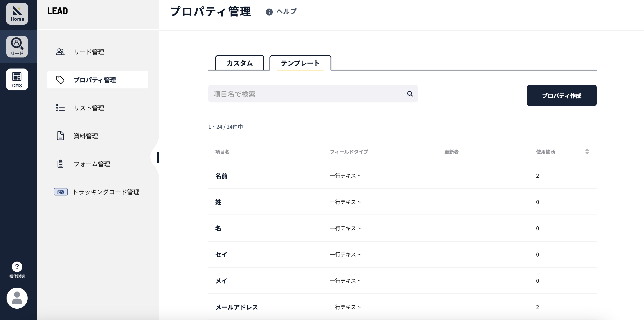This screenshot has width=644, height=320.
Task: Click the clipboard icon beside フォーム管理
Action: tap(60, 164)
